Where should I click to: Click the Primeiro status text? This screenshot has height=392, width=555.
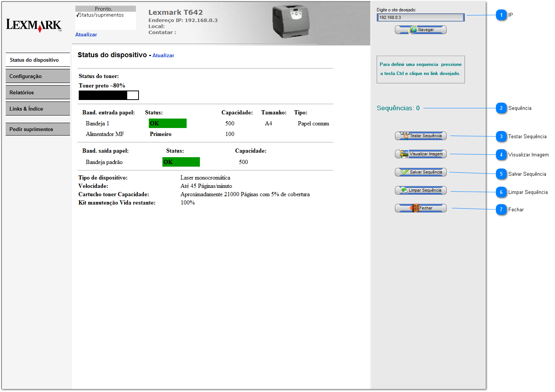pos(161,134)
